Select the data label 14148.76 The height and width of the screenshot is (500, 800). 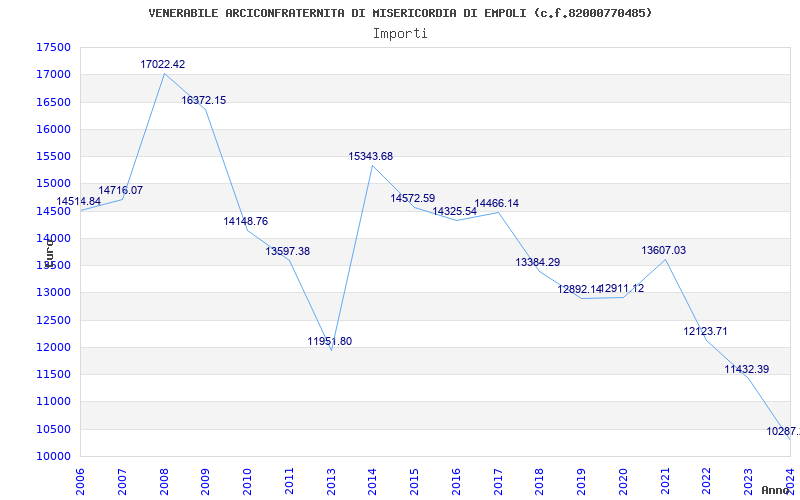click(245, 221)
